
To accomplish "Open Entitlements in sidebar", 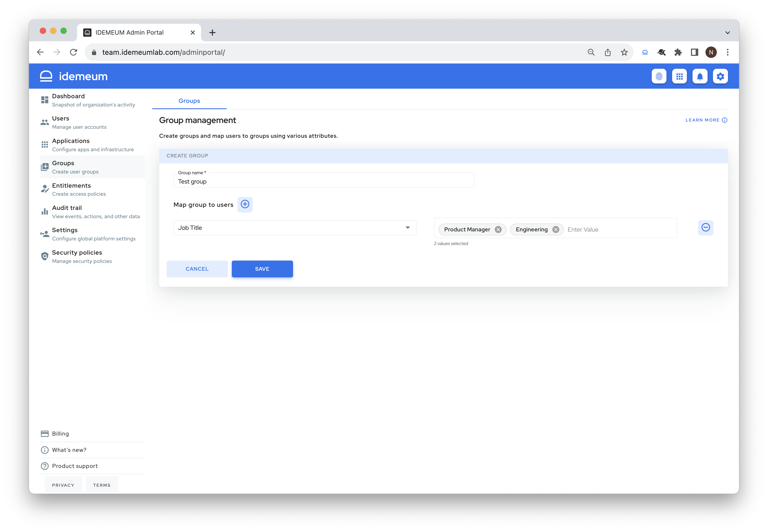I will pyautogui.click(x=92, y=189).
